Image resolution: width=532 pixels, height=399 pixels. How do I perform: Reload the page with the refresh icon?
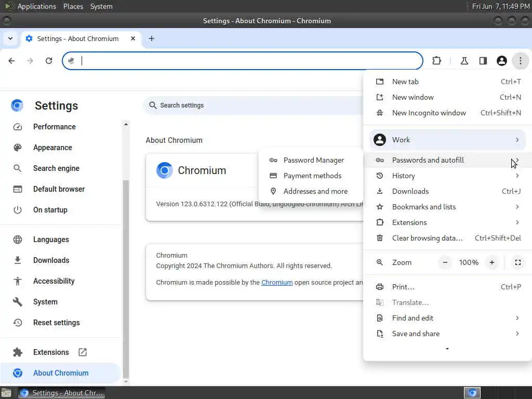click(49, 61)
